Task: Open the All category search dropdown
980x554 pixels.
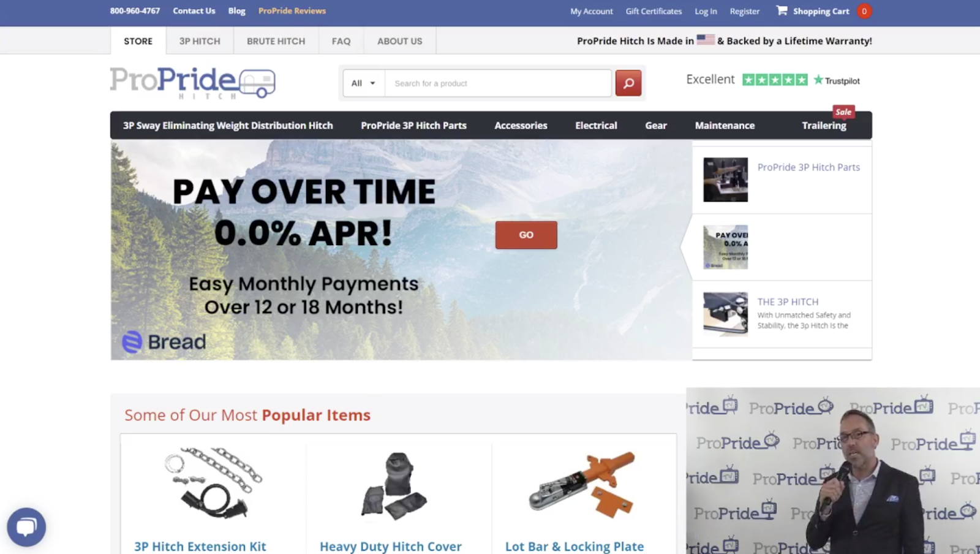Action: point(364,83)
